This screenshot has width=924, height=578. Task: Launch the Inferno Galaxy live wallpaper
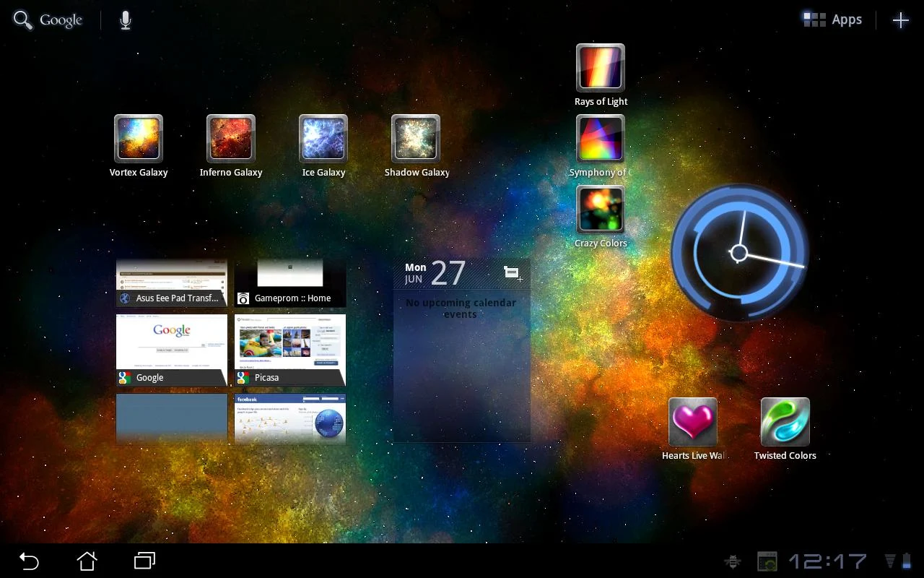[231, 139]
